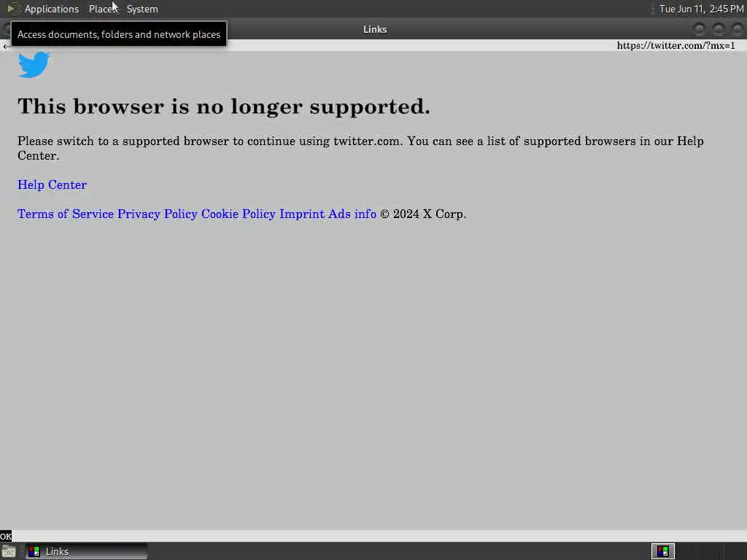Open the Terms of Service link
The image size is (747, 560).
[x=65, y=214]
